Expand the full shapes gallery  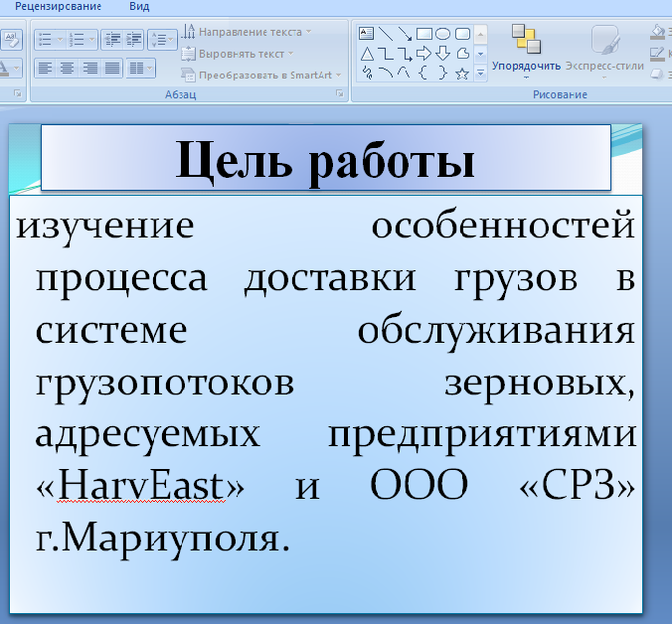(480, 74)
